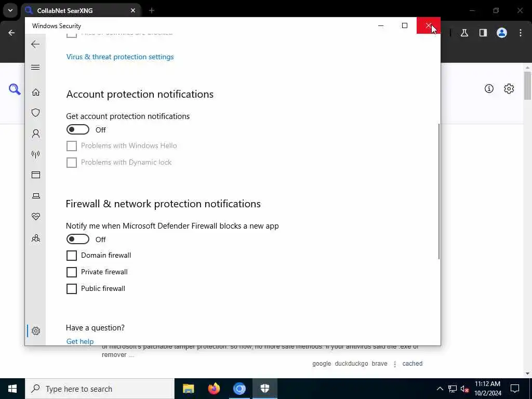
Task: Open Family options people icon
Action: tap(36, 238)
